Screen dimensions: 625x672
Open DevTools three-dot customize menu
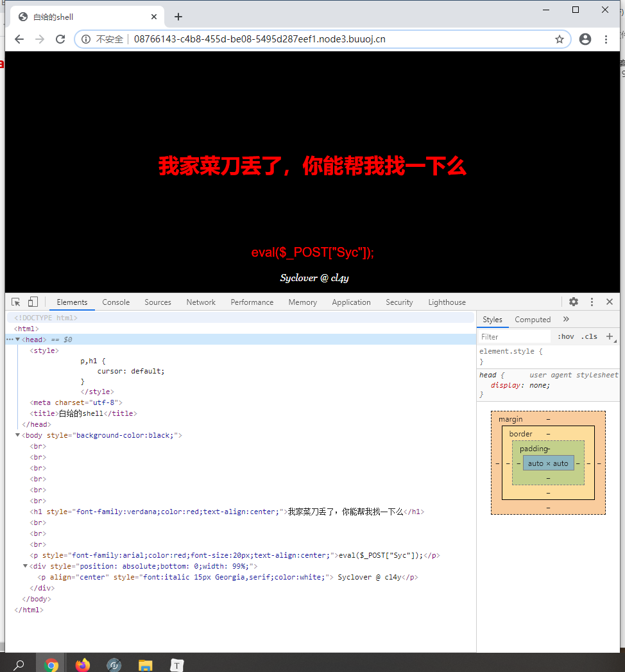click(592, 302)
